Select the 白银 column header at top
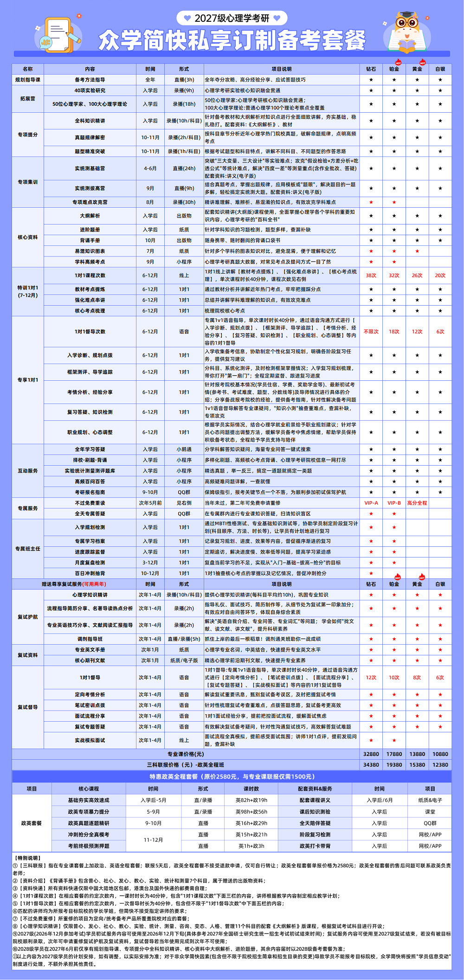464x980 pixels. point(440,69)
